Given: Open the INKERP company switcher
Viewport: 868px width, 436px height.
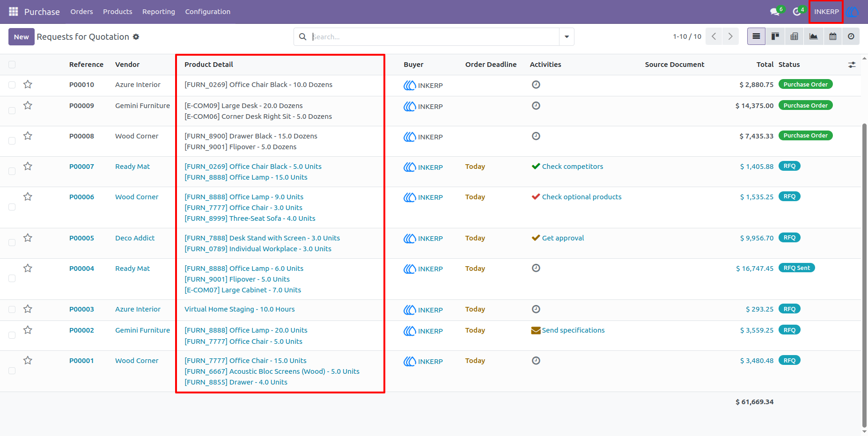Looking at the screenshot, I should [x=826, y=12].
